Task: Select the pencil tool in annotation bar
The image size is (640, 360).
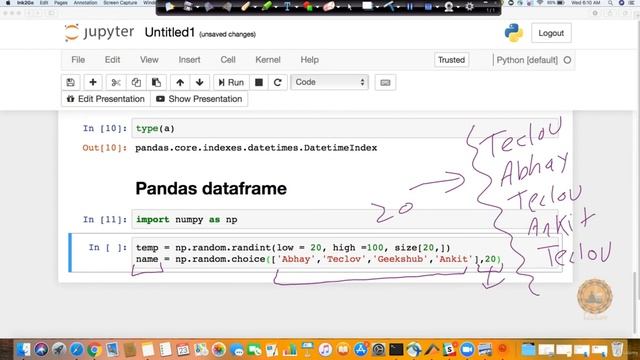Action: (x=245, y=7)
